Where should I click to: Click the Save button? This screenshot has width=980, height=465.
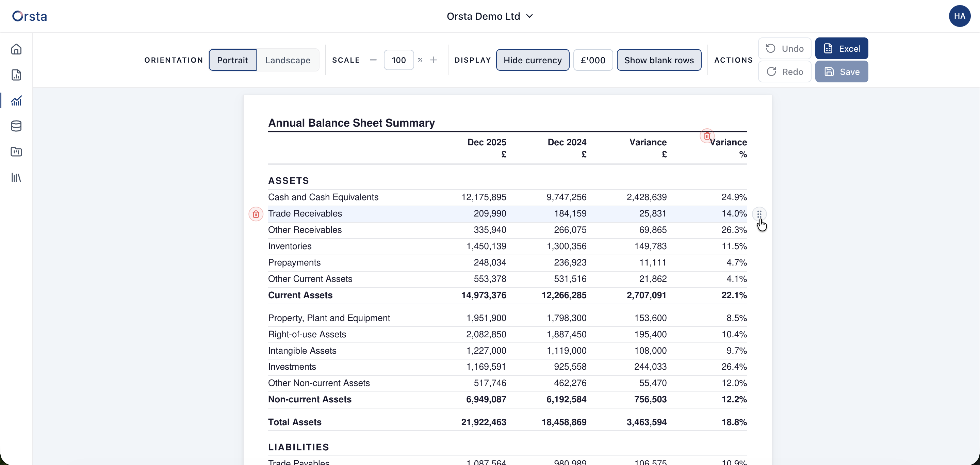842,71
